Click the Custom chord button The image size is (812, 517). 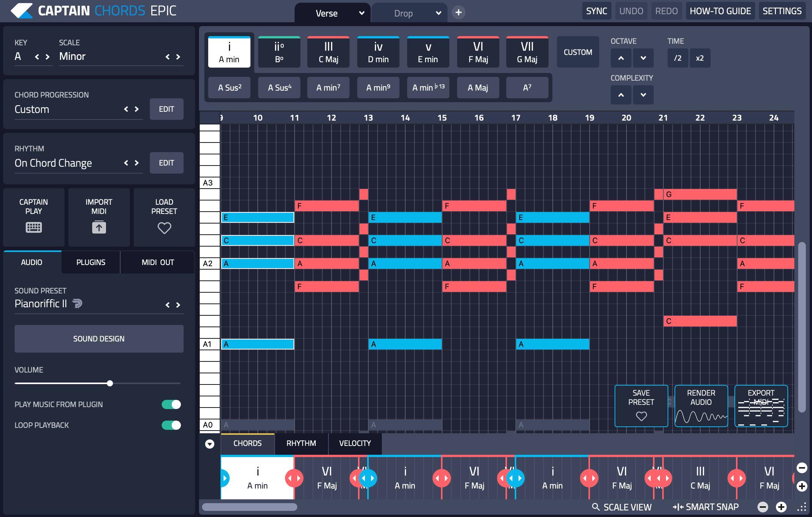point(578,52)
